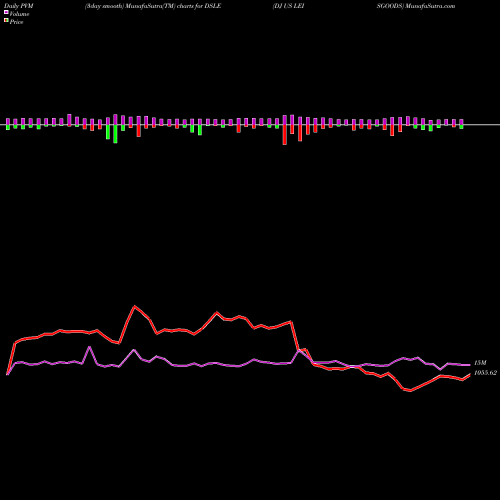Select the 'Daily PVM' title text
This screenshot has width=500, height=500.
click(19, 6)
